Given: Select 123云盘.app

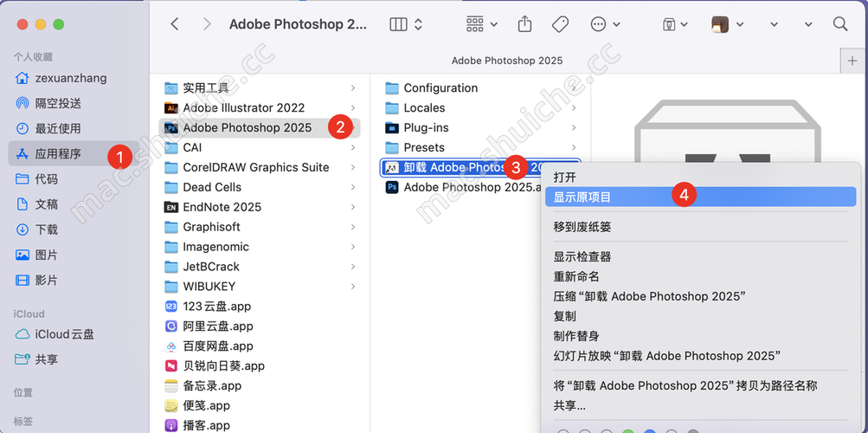Looking at the screenshot, I should (x=260, y=307).
